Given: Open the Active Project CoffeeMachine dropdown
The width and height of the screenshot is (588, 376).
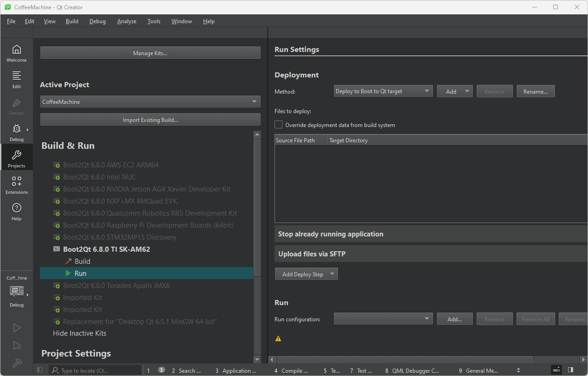Looking at the screenshot, I should pyautogui.click(x=150, y=102).
